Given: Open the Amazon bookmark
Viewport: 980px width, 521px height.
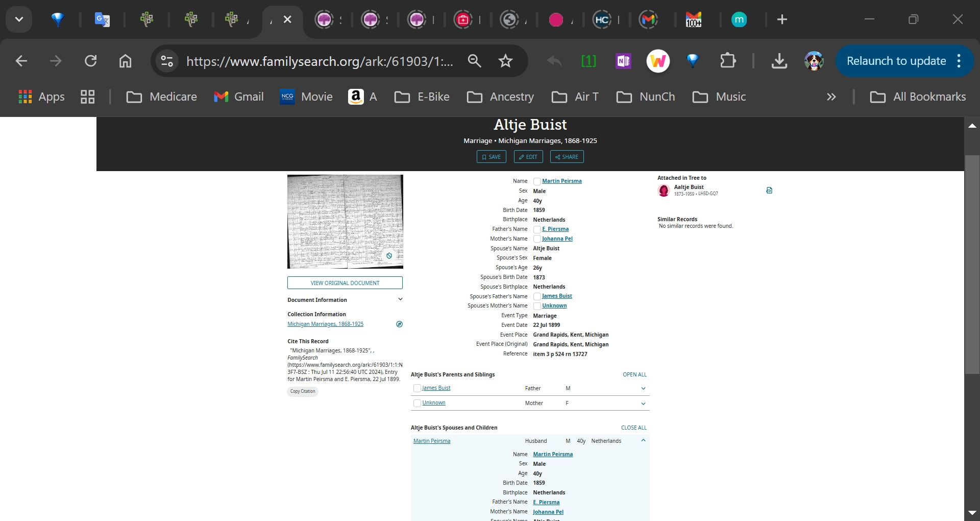Looking at the screenshot, I should (x=363, y=97).
